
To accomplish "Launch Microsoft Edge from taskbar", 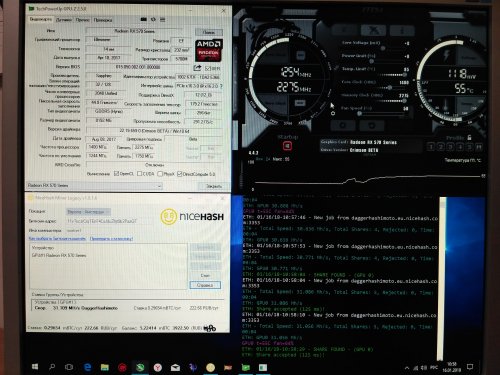I will (x=87, y=367).
